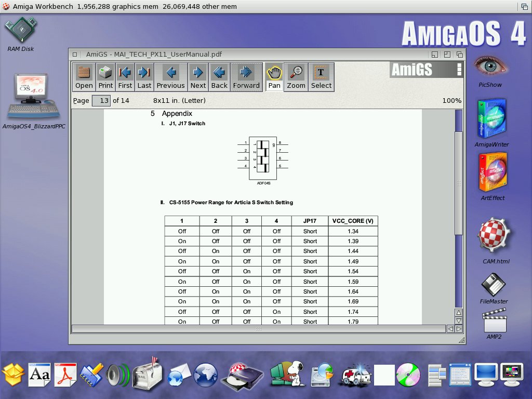The height and width of the screenshot is (399, 532).
Task: Click the horizontal scrollbar left arrow
Action: click(x=450, y=329)
